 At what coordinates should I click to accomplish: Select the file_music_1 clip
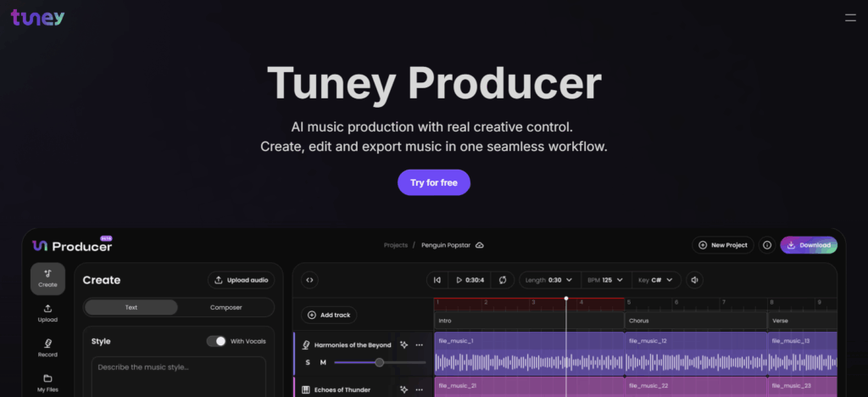[x=529, y=353]
